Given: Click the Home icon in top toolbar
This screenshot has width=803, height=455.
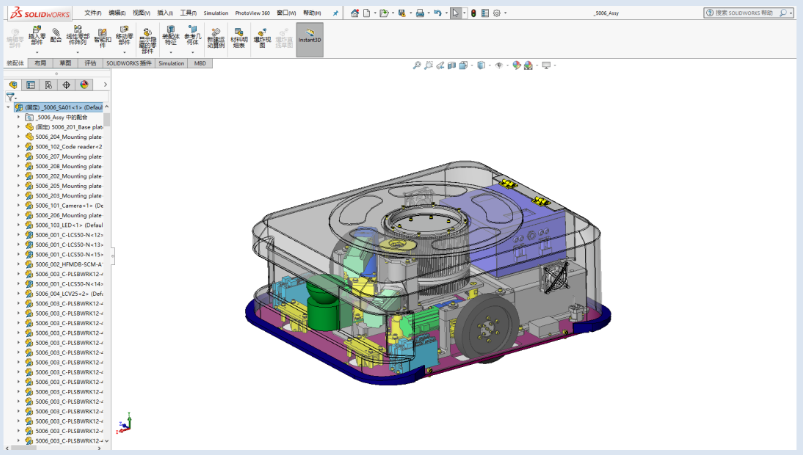Looking at the screenshot, I should tap(354, 13).
